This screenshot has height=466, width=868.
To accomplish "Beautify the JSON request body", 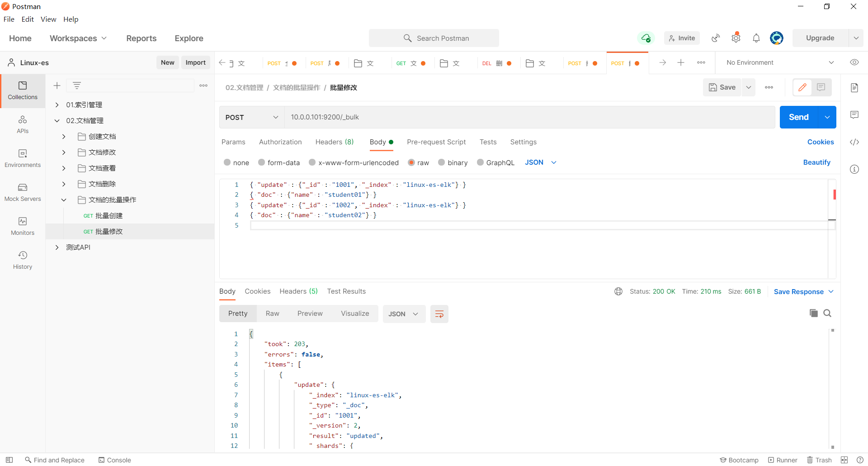I will 816,162.
